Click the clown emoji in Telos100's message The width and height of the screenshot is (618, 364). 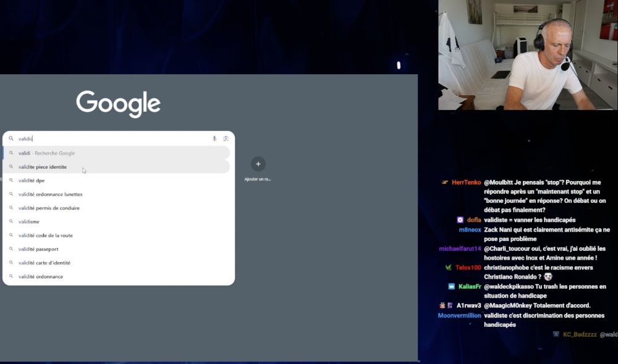click(x=548, y=276)
